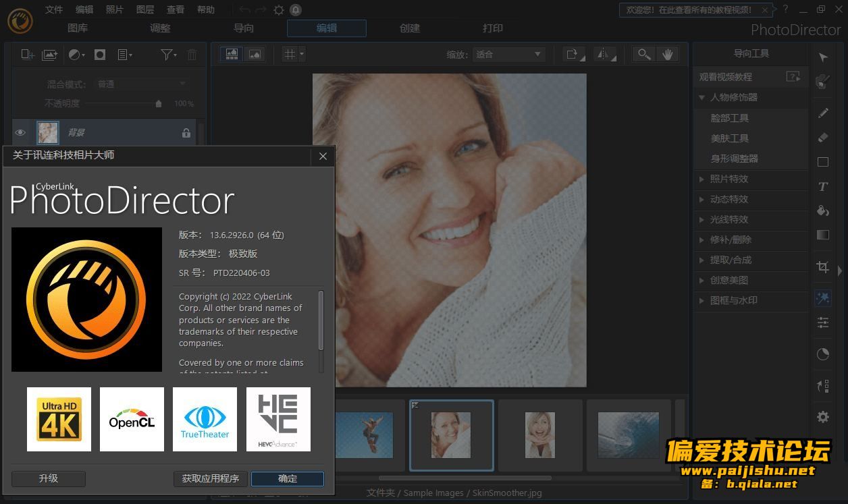Open 脸部工具 in guided tools

coord(731,118)
